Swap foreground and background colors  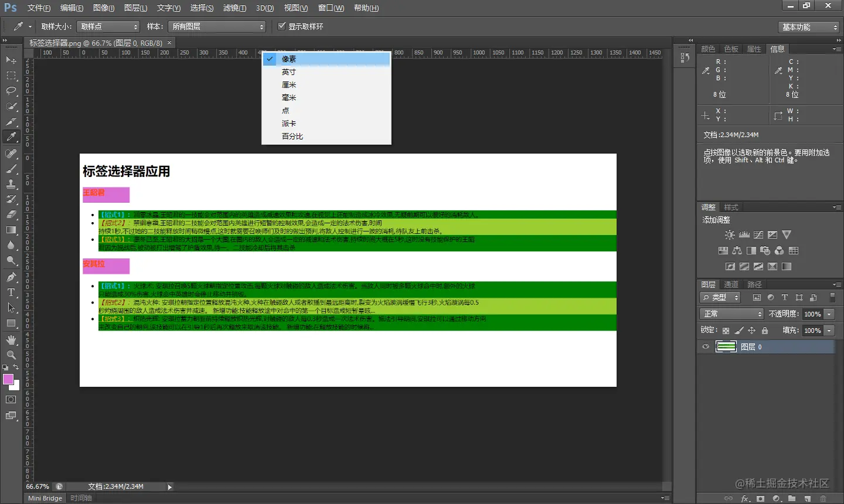tap(16, 367)
